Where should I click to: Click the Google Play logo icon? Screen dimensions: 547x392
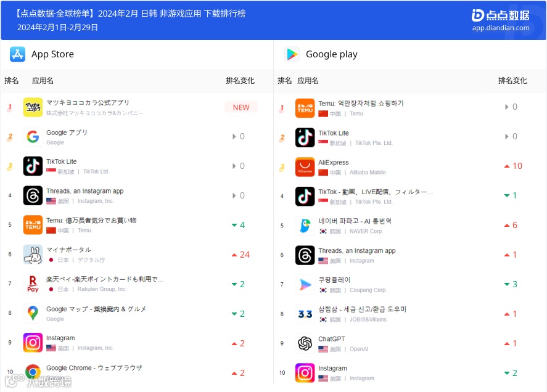tap(292, 54)
